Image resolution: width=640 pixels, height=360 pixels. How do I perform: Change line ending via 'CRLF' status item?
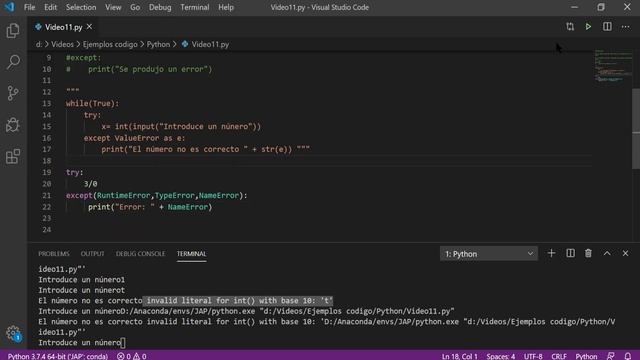pos(559,356)
